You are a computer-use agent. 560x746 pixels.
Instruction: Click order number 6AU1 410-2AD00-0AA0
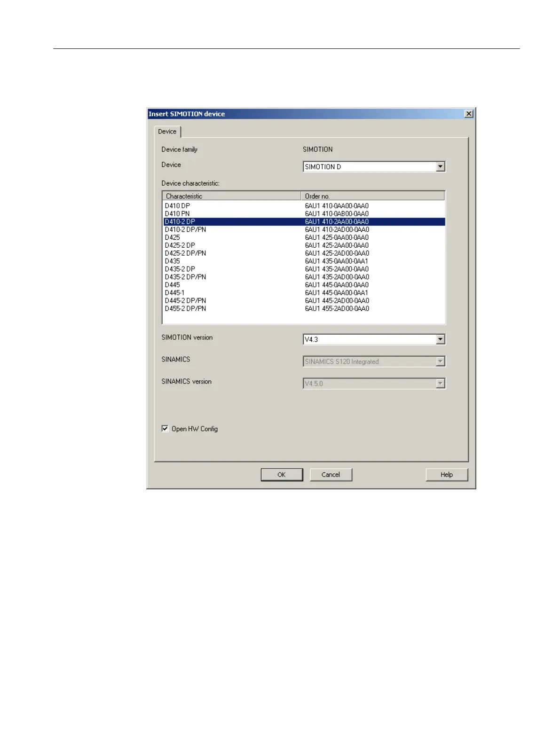pos(337,230)
